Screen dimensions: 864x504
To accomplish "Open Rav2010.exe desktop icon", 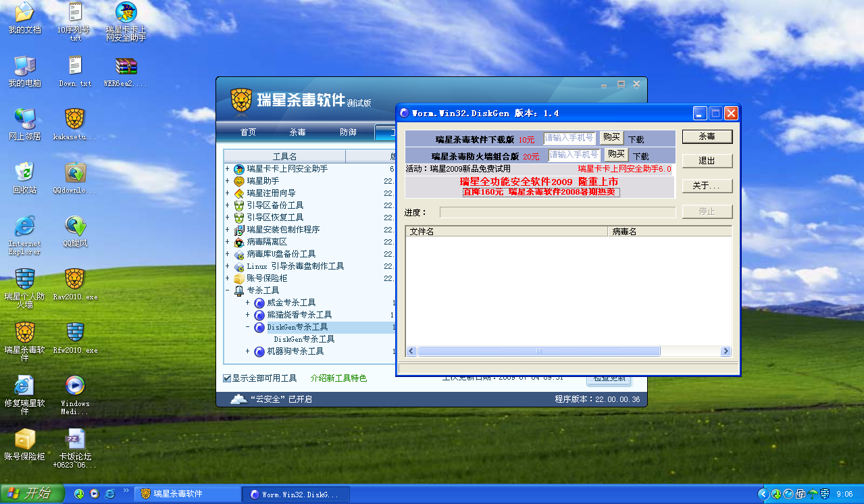I will 75,284.
